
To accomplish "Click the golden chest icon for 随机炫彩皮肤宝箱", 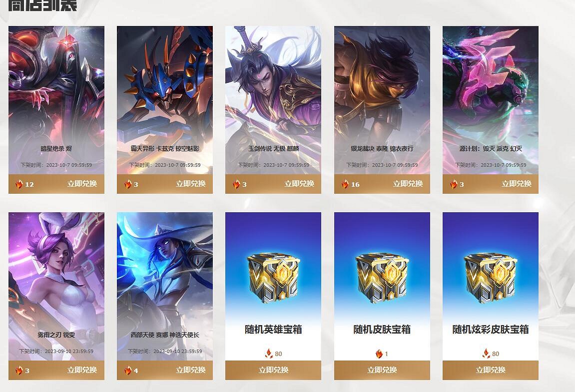I will 491,277.
